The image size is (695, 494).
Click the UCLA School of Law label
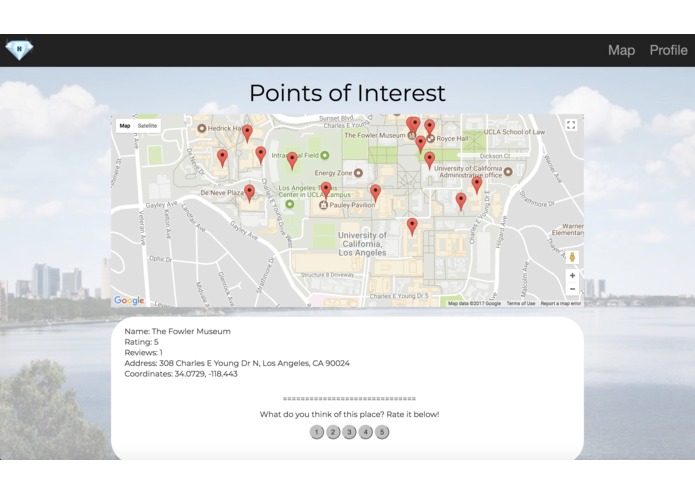pos(514,132)
